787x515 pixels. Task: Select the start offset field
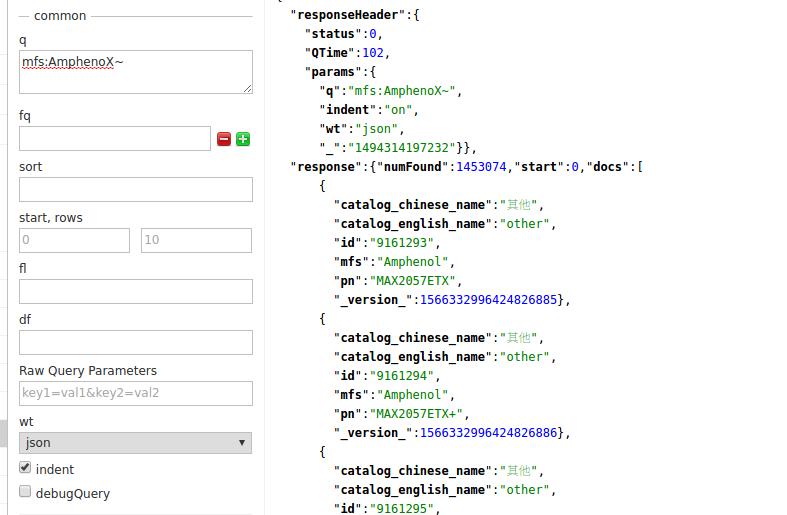(74, 240)
